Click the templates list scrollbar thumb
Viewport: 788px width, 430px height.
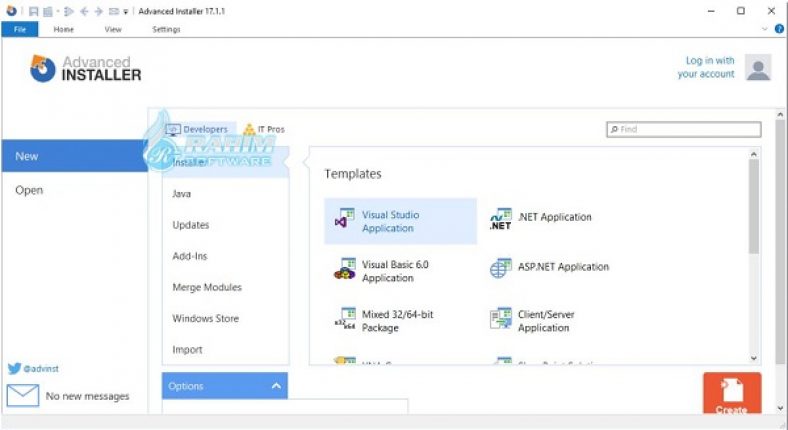[753, 206]
